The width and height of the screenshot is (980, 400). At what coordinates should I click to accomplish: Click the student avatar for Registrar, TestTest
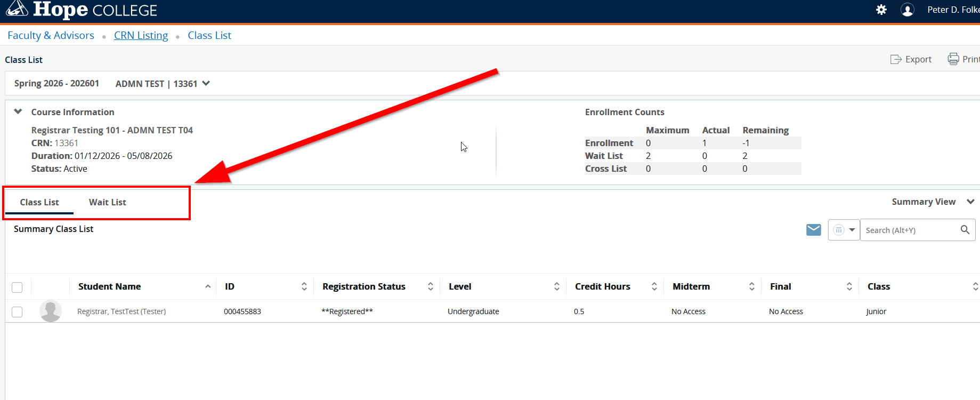pos(51,311)
